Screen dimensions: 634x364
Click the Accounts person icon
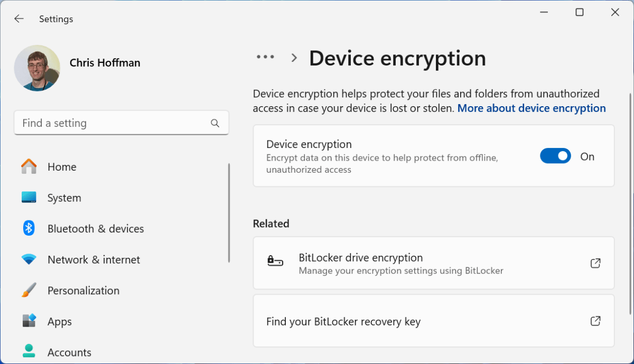(29, 351)
